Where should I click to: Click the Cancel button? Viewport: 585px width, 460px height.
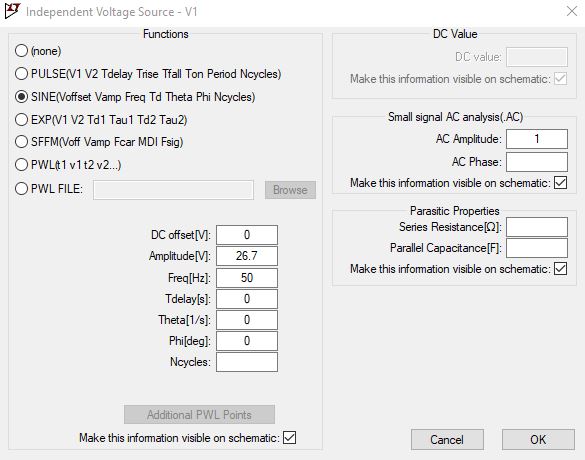447,439
